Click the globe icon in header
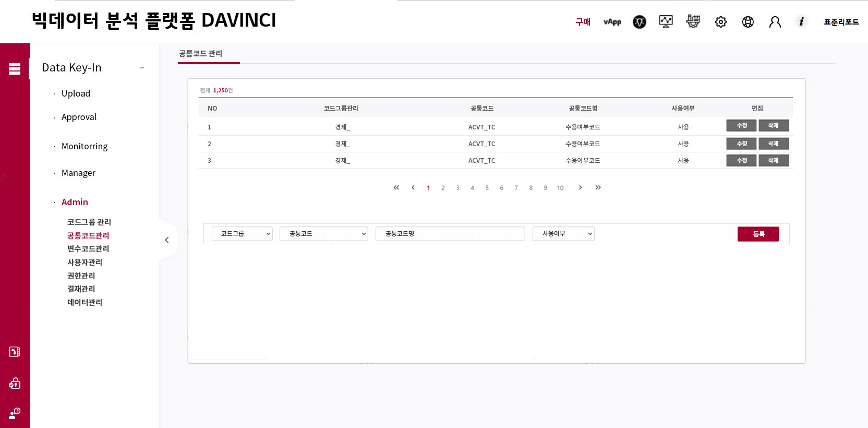The image size is (868, 428). tap(748, 22)
